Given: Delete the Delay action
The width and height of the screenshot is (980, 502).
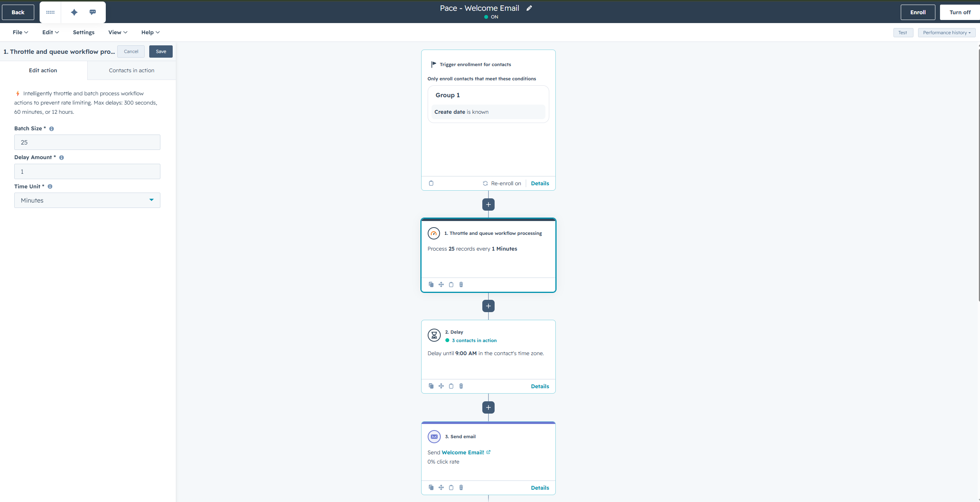Looking at the screenshot, I should [x=461, y=386].
